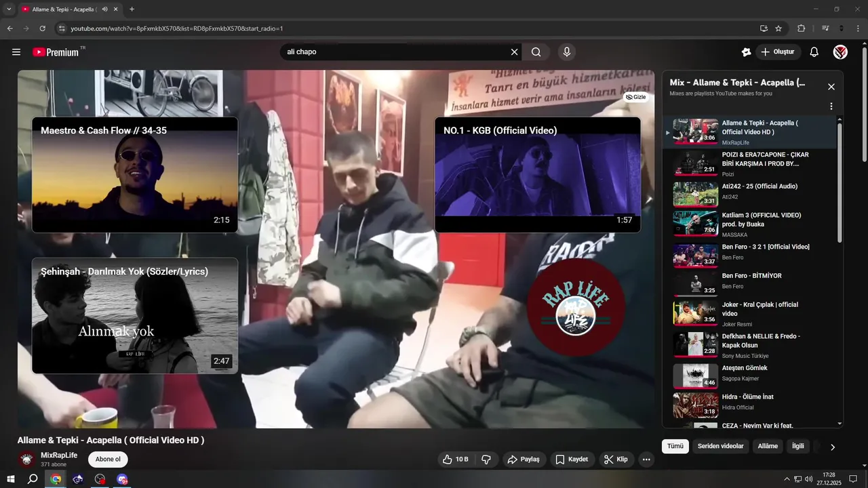Switch to Chrome in the taskbar
The height and width of the screenshot is (488, 868).
pos(56,479)
